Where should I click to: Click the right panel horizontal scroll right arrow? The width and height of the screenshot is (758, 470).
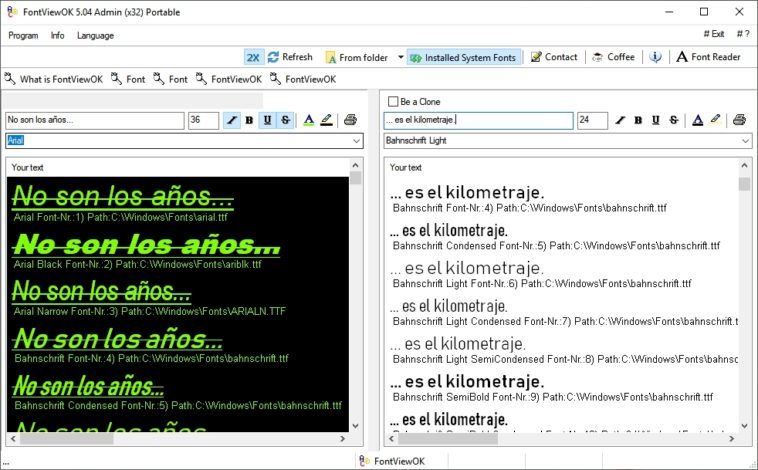[732, 439]
